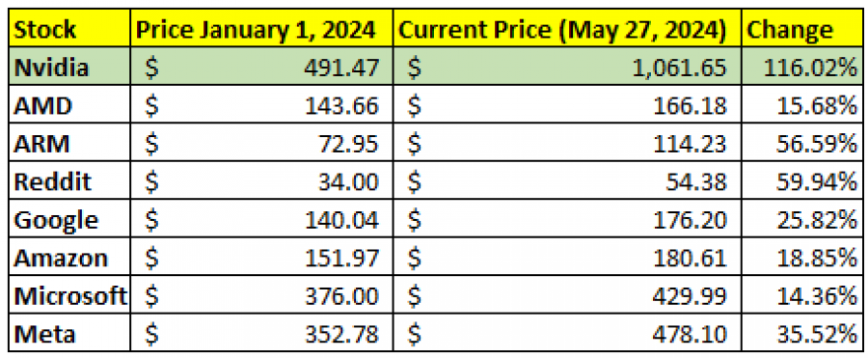Select the Reddit stock cell
Viewport: 868px width, 358px height.
(x=69, y=181)
